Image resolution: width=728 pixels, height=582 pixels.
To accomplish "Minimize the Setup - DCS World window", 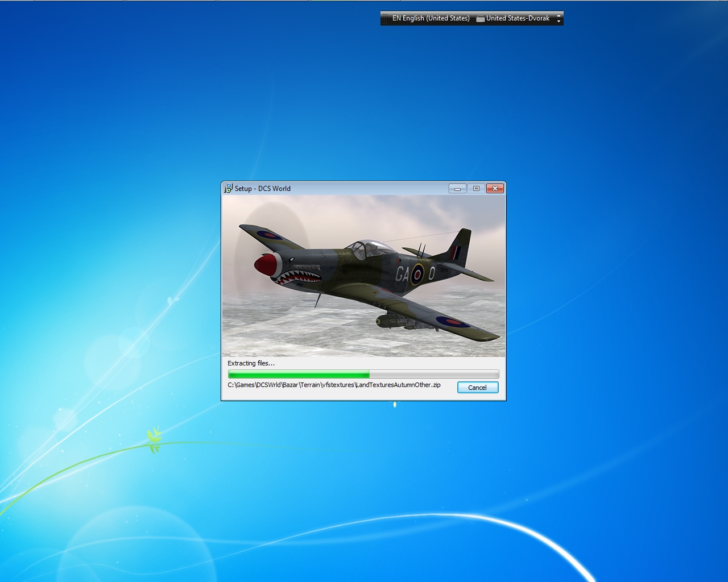I will click(457, 189).
